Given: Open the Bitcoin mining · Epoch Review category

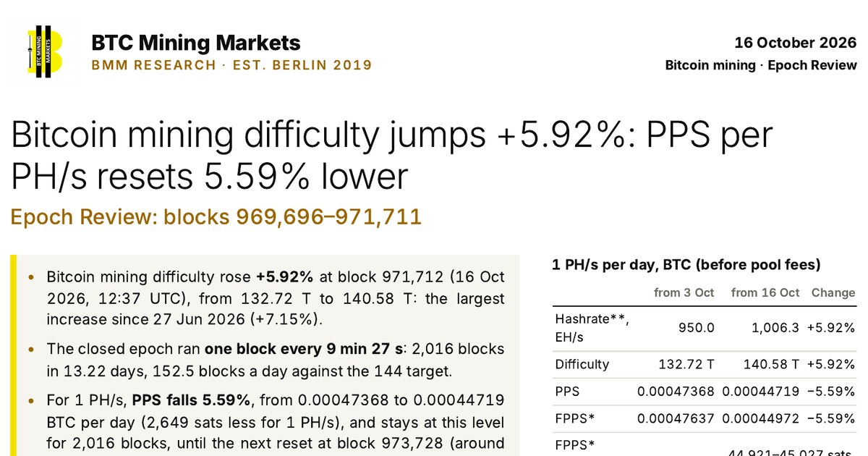Looking at the screenshot, I should point(761,65).
